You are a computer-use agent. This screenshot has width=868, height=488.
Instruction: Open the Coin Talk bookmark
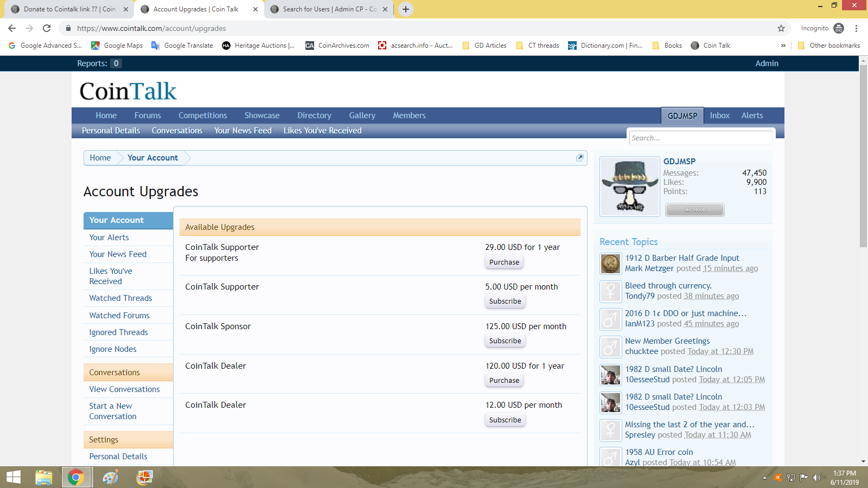[x=711, y=46]
